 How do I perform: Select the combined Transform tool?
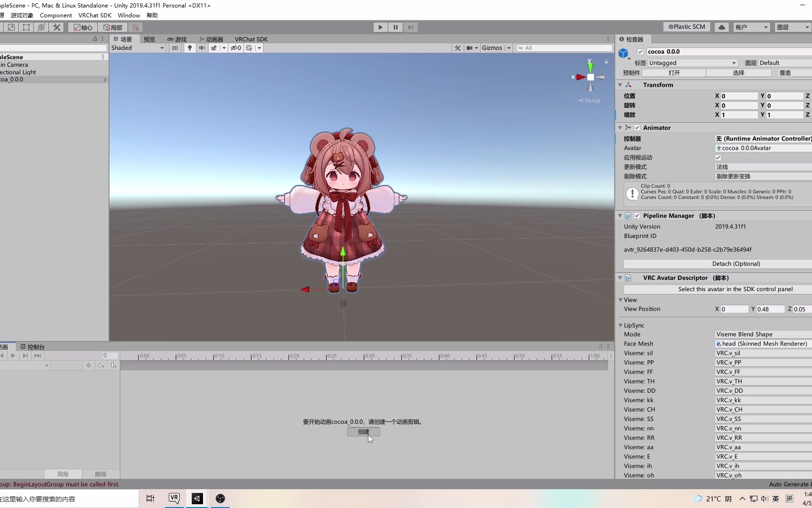(41, 27)
